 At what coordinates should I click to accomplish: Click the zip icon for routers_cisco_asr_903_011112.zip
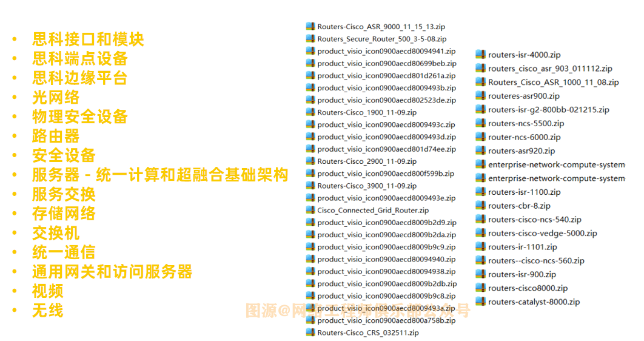coord(480,68)
